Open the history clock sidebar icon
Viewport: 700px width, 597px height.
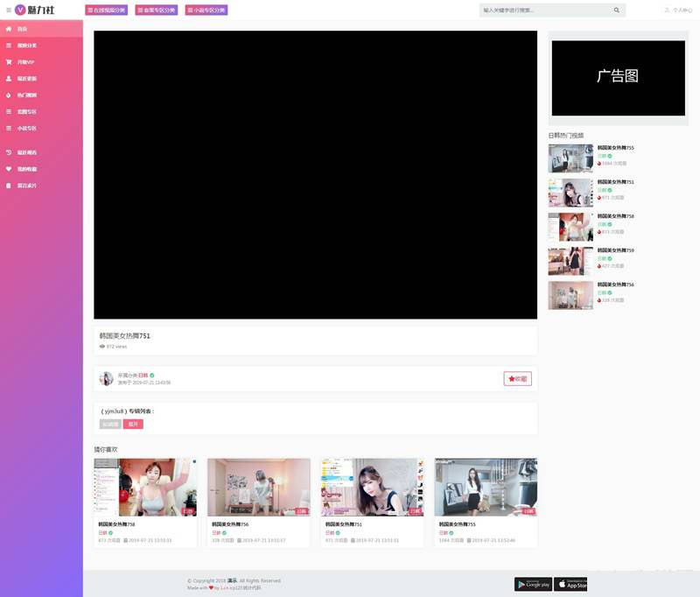tap(9, 152)
